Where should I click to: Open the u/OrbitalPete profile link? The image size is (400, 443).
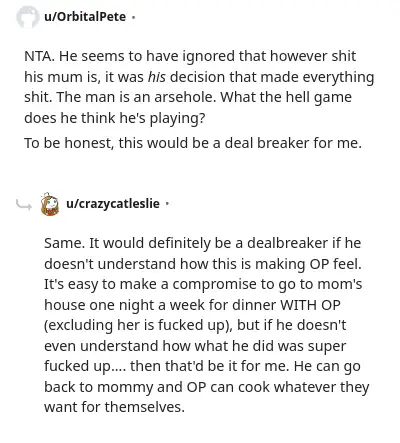tap(85, 17)
